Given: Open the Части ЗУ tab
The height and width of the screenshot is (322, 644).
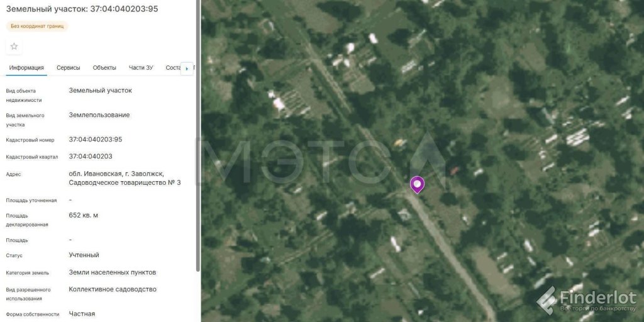Looking at the screenshot, I should pyautogui.click(x=141, y=68).
